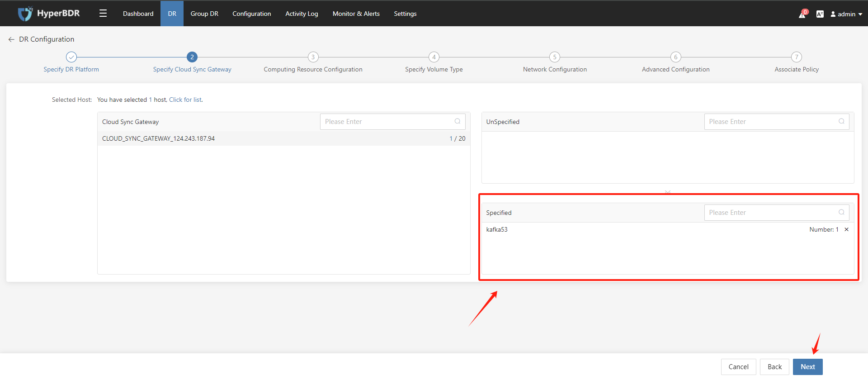Click step 2 circle in wizard
This screenshot has height=380, width=868.
pyautogui.click(x=192, y=57)
